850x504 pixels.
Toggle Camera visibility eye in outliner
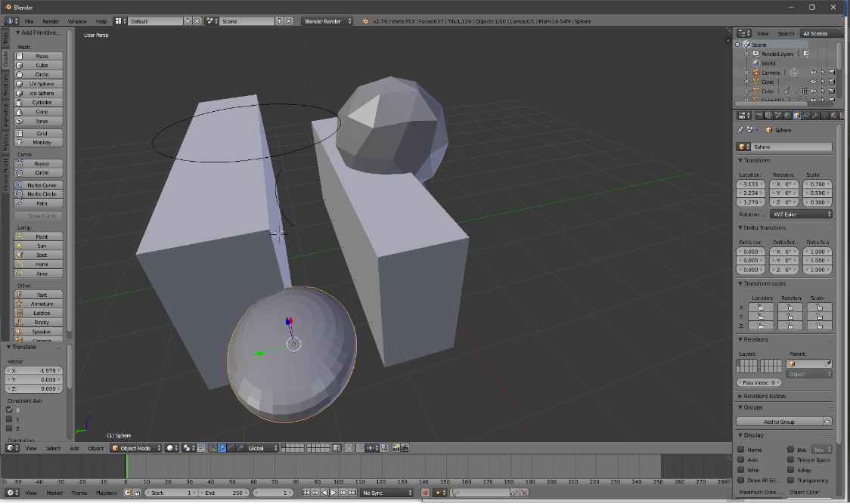click(813, 73)
